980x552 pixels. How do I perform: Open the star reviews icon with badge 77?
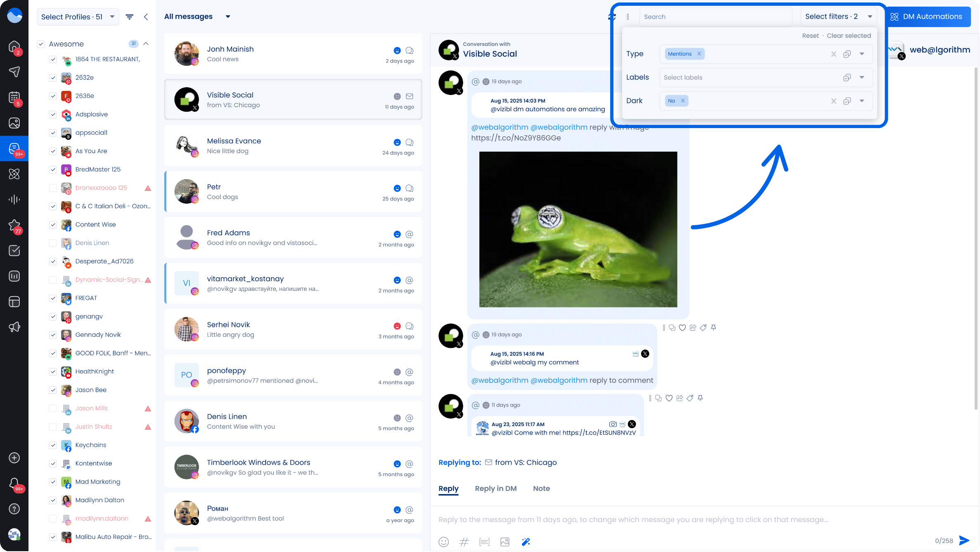pos(14,226)
